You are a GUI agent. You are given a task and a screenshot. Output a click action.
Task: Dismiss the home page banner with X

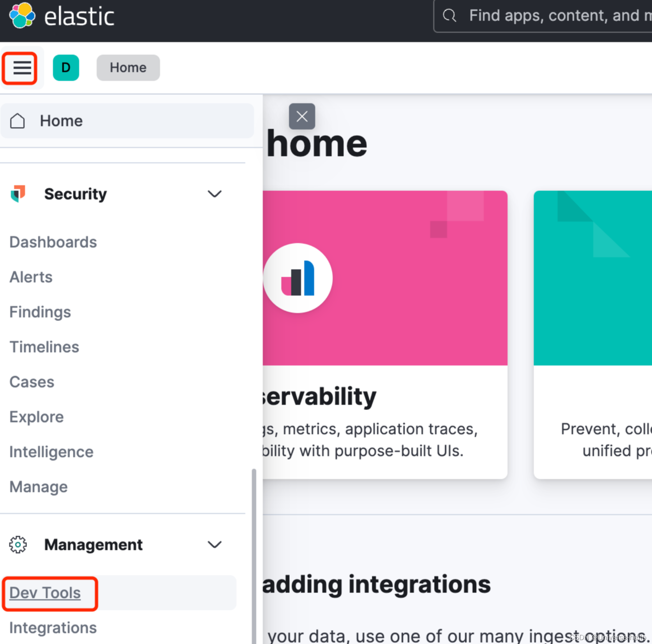click(302, 116)
